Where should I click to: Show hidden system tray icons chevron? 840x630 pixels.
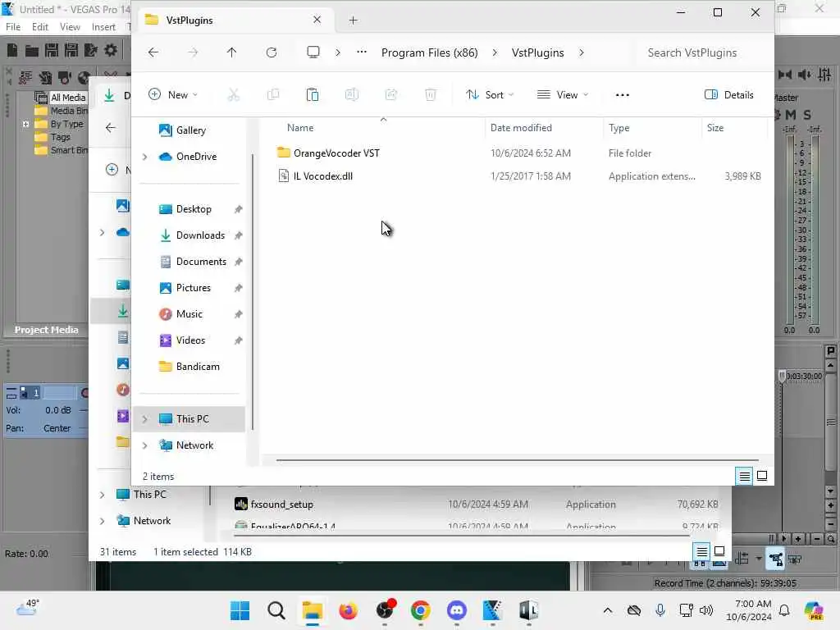coord(608,610)
